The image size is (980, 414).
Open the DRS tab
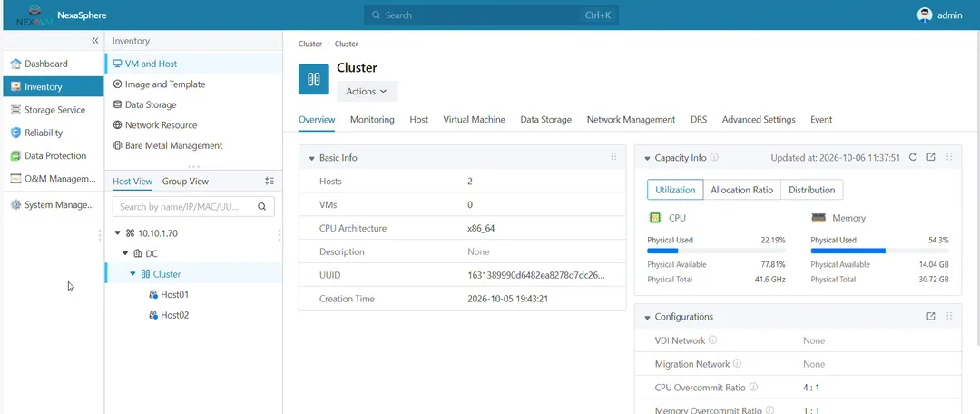699,120
